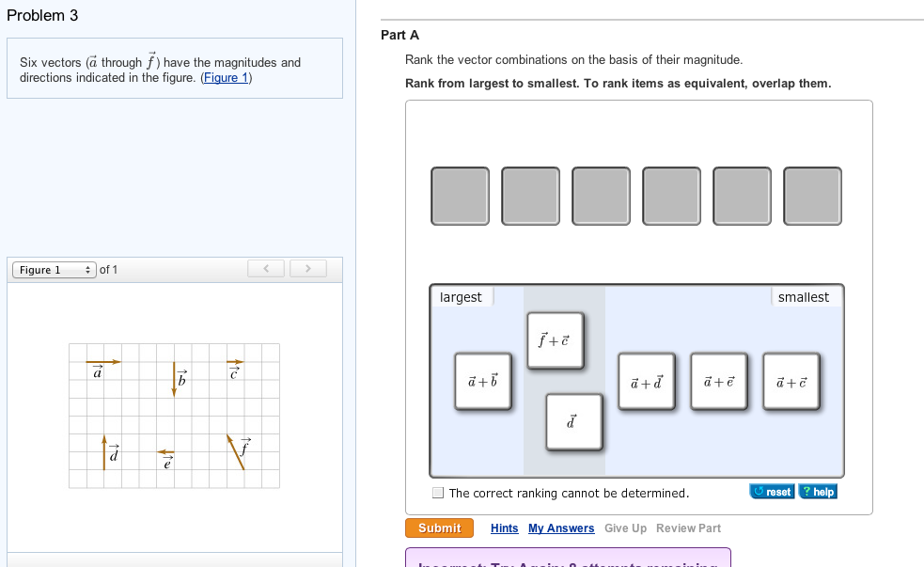Click the right navigation arrow above the figure

[x=307, y=268]
